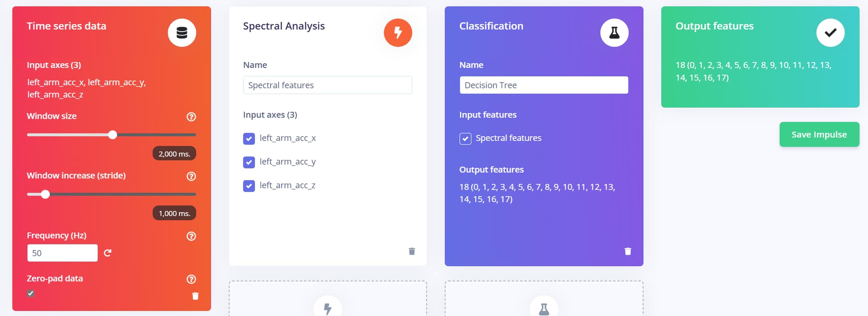
Task: Click the Window size slider handle
Action: 113,135
